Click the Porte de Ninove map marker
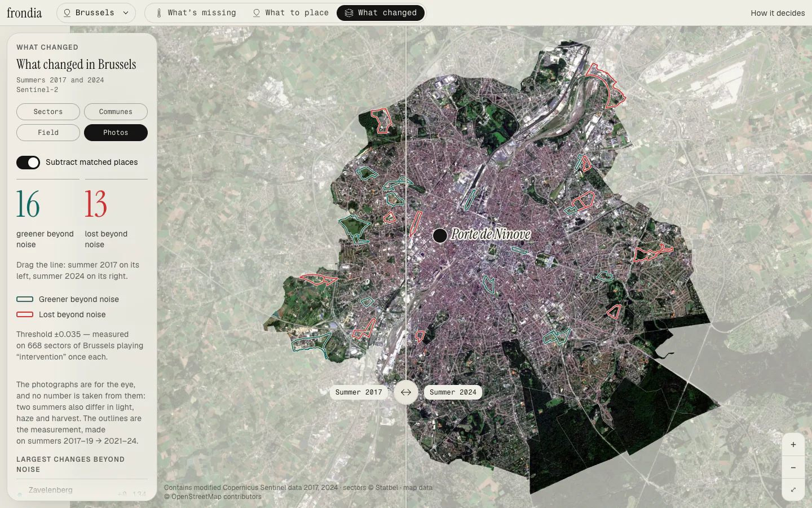The height and width of the screenshot is (508, 812). pos(440,235)
